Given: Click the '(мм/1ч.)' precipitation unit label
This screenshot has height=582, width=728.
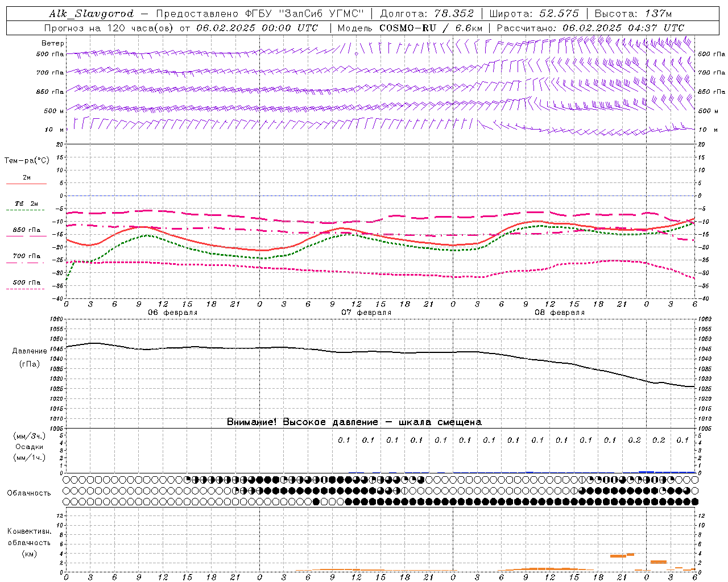Looking at the screenshot, I should (29, 458).
